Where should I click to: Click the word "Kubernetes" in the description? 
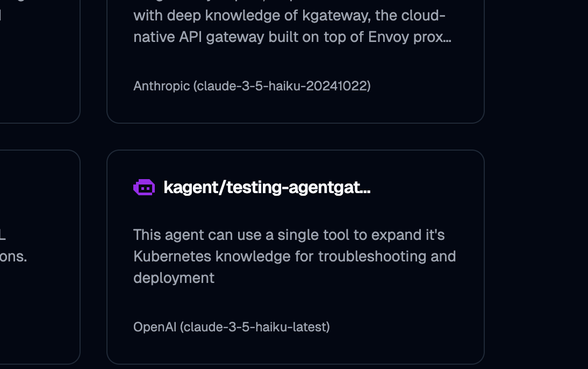(x=172, y=257)
